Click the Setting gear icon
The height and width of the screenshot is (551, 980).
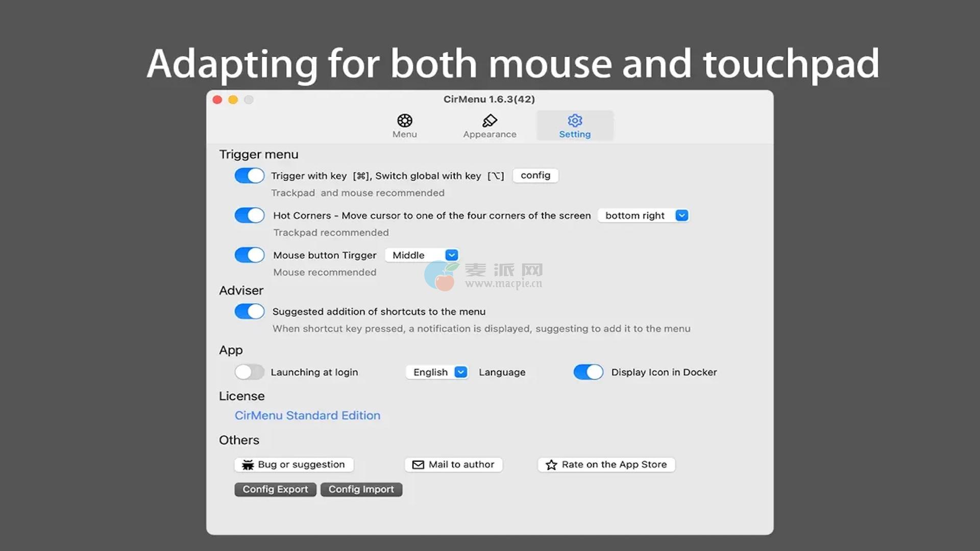575,120
